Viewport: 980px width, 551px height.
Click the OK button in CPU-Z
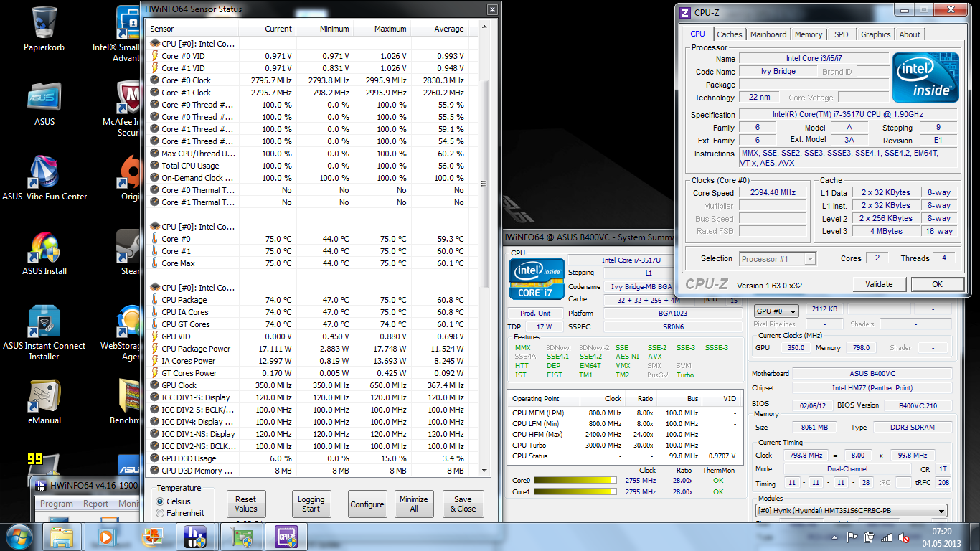(937, 284)
